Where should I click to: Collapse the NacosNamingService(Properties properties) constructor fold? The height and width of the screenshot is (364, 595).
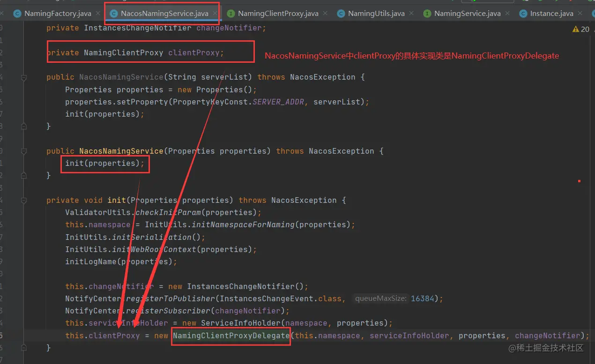pos(24,151)
